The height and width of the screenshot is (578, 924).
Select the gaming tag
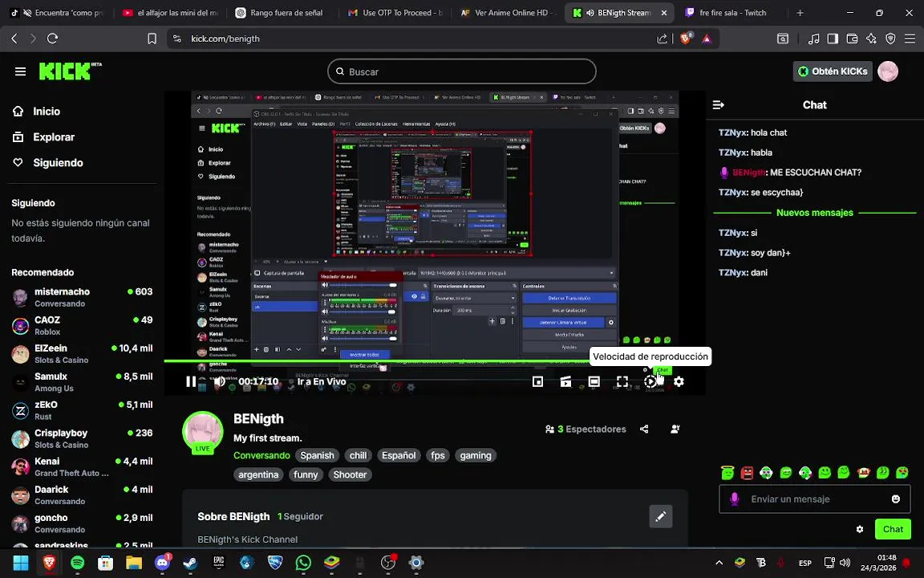(476, 455)
